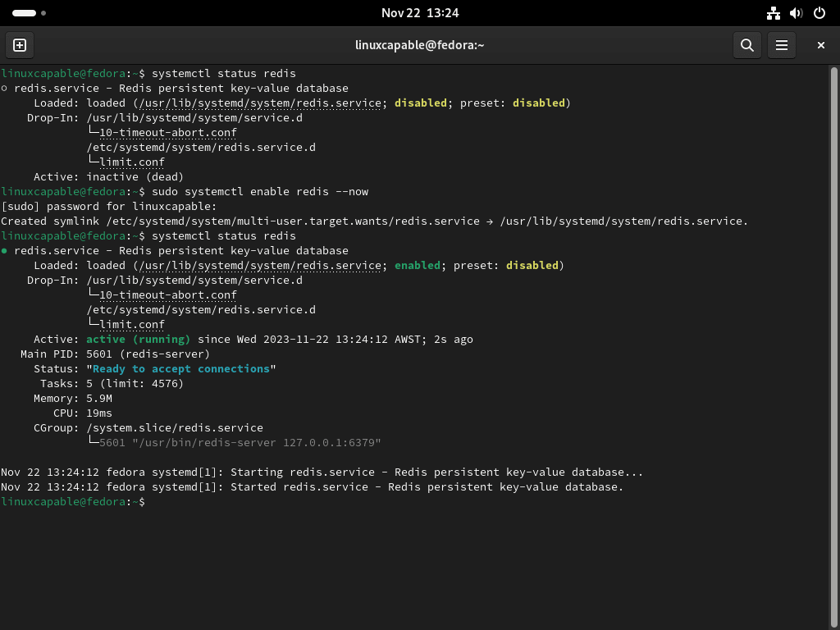
Task: Close the terminal window
Action: 820,45
